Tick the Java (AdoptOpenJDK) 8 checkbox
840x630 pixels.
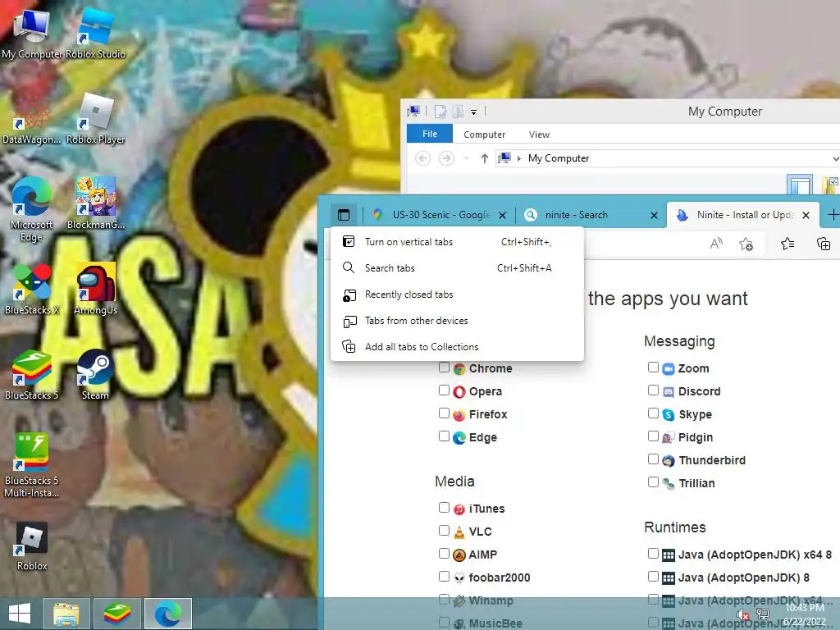[653, 577]
